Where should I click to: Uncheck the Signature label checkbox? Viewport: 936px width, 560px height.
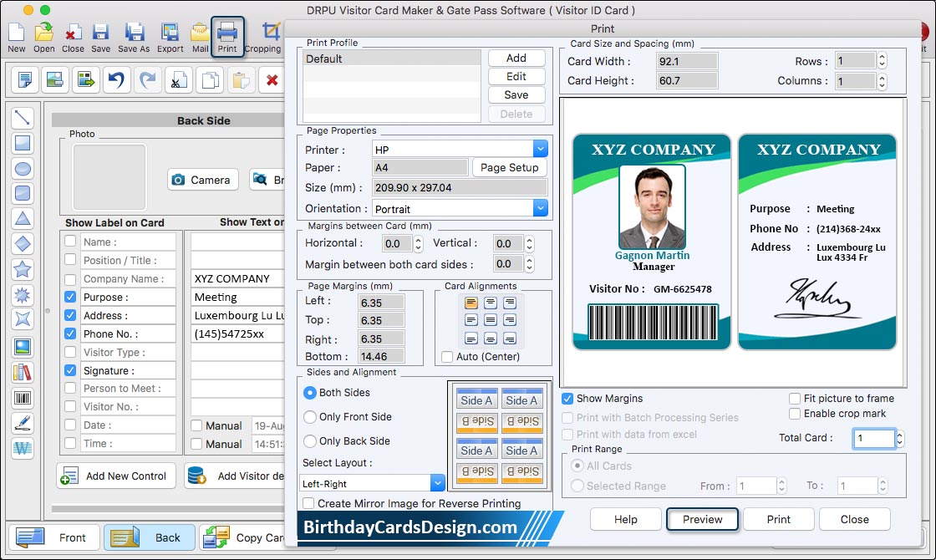(x=70, y=370)
